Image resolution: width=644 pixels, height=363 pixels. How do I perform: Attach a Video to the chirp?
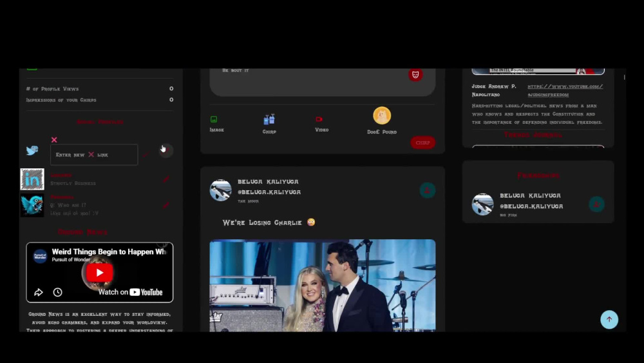click(321, 123)
